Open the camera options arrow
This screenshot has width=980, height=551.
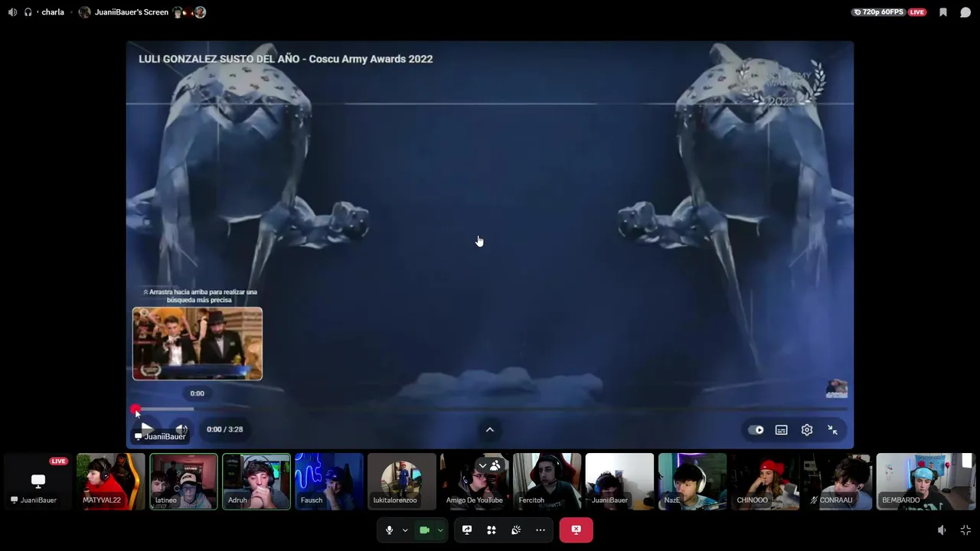pyautogui.click(x=440, y=530)
